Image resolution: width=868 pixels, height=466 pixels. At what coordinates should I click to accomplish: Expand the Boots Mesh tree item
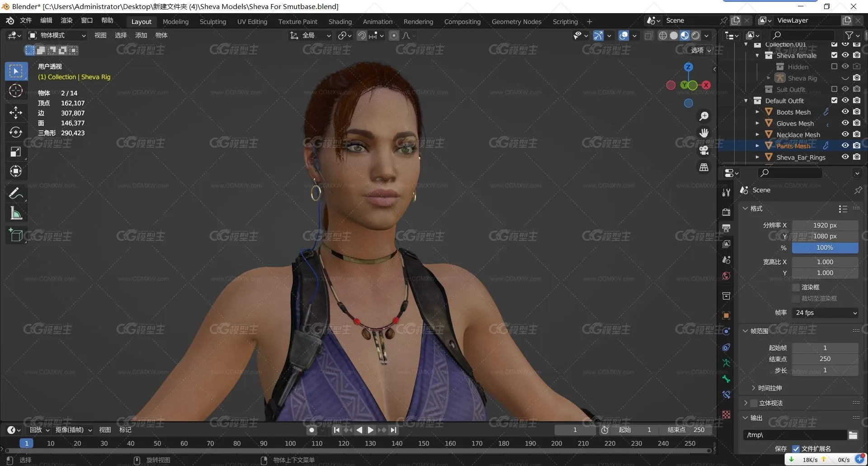pyautogui.click(x=757, y=112)
